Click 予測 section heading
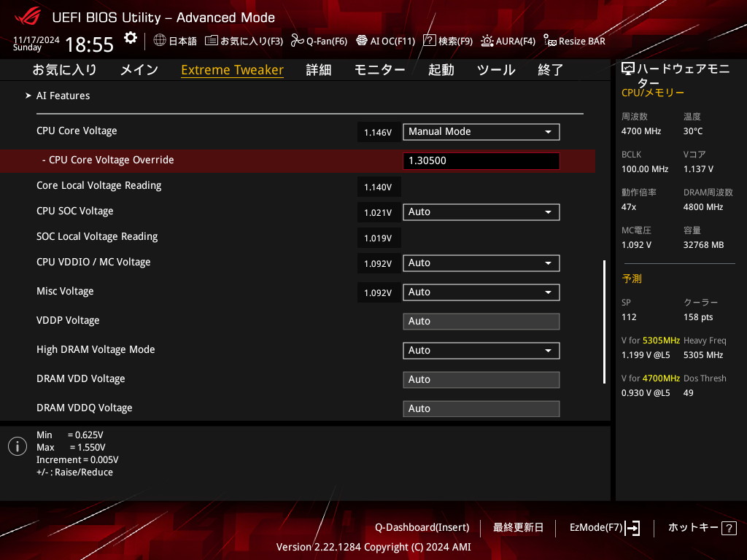This screenshot has width=747, height=560. point(632,279)
